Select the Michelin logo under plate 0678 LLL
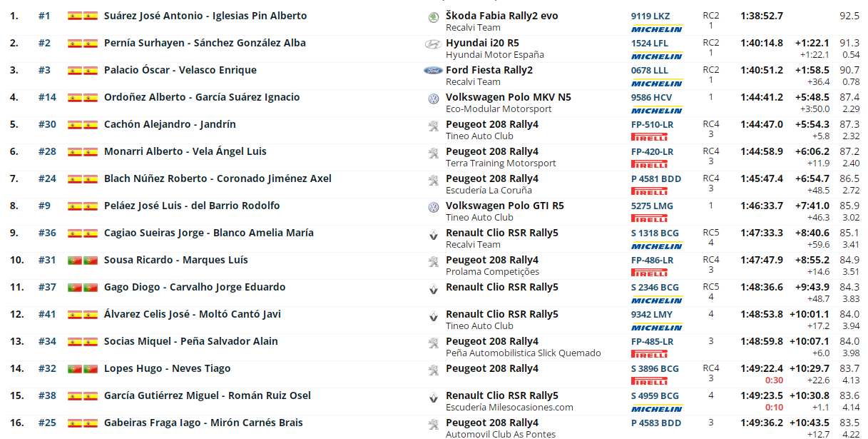The image size is (868, 439). pyautogui.click(x=657, y=84)
